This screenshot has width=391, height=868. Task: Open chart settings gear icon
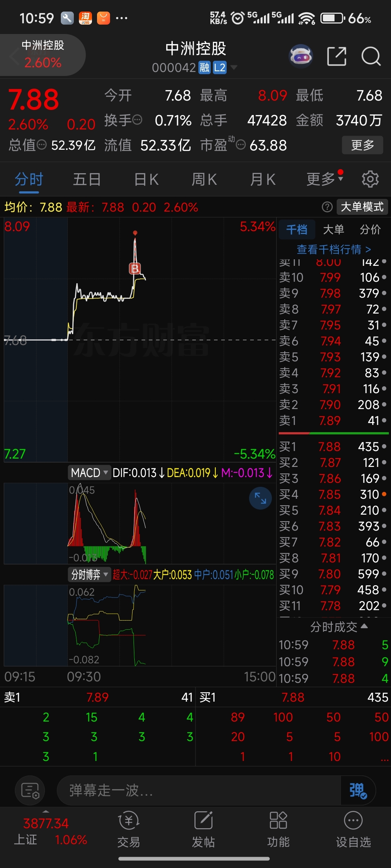(x=370, y=179)
